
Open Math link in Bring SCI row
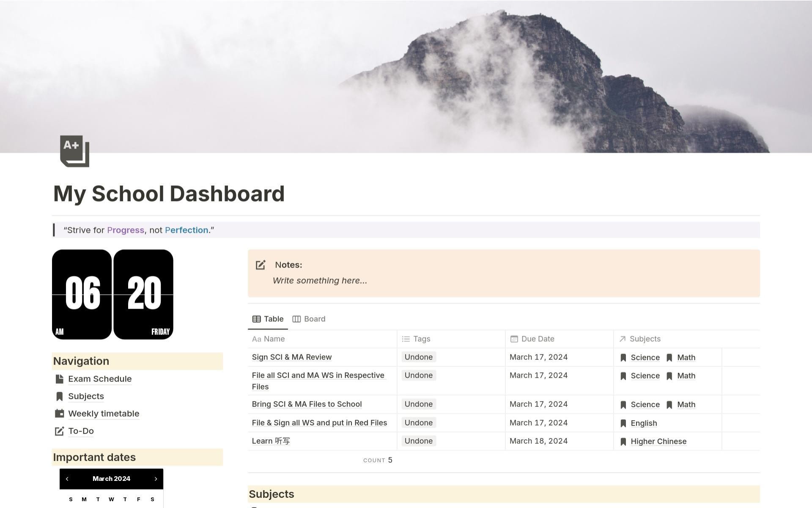pos(686,405)
